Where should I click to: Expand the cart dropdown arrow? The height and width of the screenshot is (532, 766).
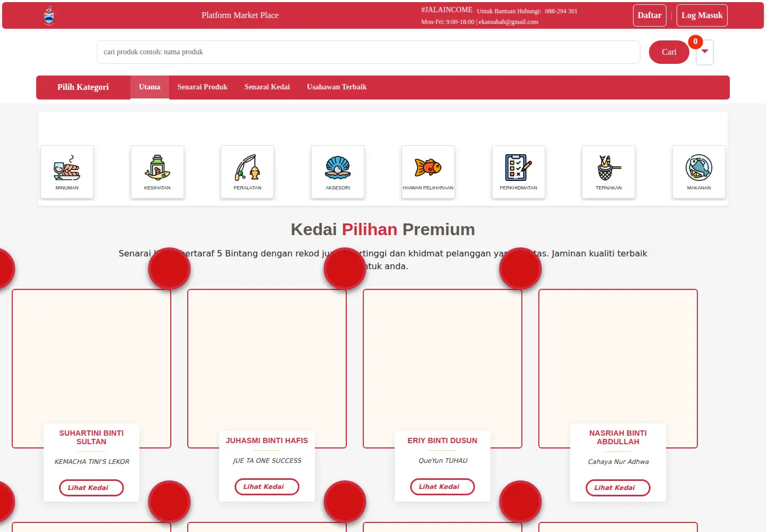click(705, 52)
